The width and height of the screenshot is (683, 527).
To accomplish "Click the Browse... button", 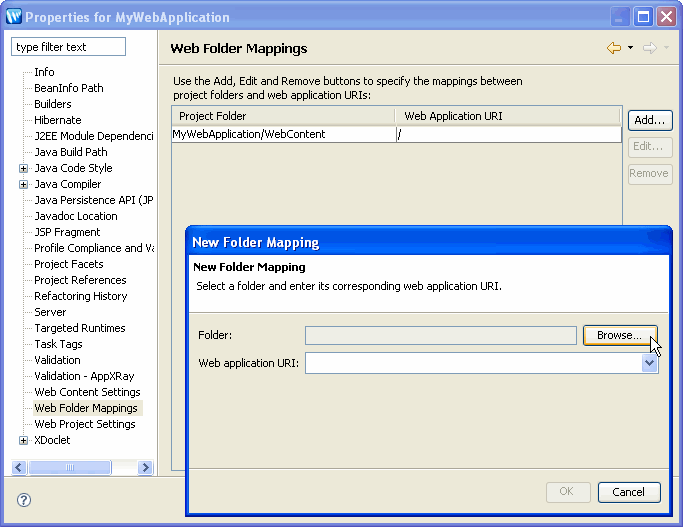I will click(620, 335).
